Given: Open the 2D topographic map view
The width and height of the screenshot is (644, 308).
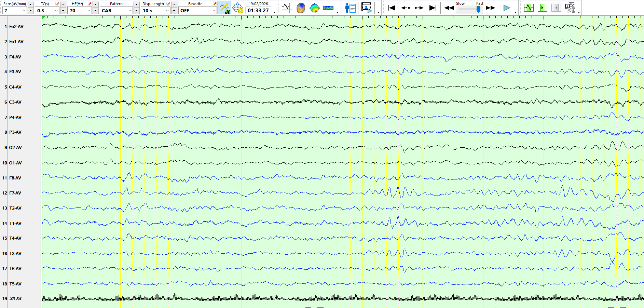Looking at the screenshot, I should pos(314,8).
